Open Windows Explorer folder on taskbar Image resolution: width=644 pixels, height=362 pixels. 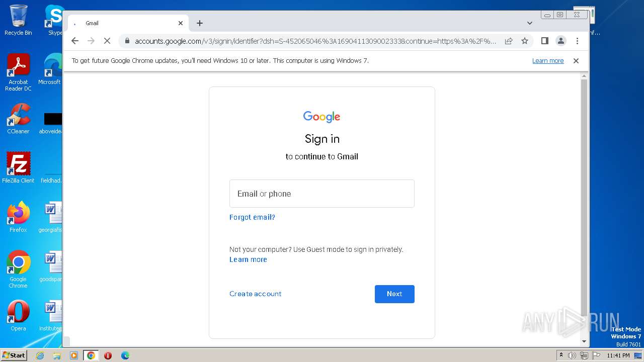tap(57, 355)
